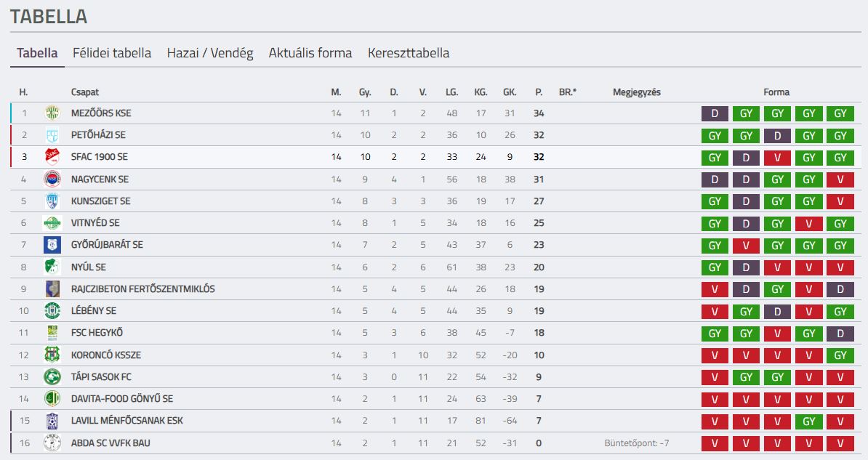Open the Hazai / Vendég tab
868x460 pixels.
[210, 53]
